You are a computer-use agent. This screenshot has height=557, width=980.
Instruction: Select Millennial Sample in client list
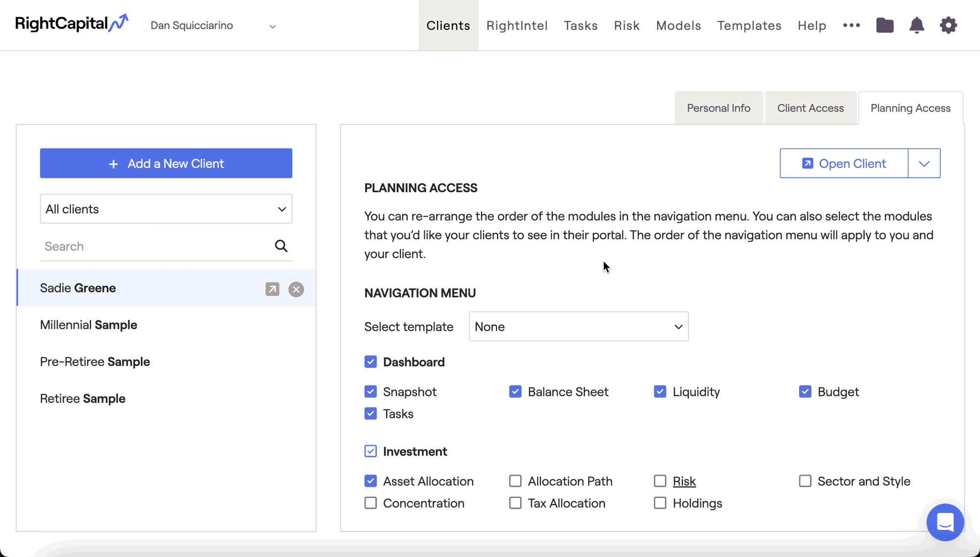[x=89, y=325]
